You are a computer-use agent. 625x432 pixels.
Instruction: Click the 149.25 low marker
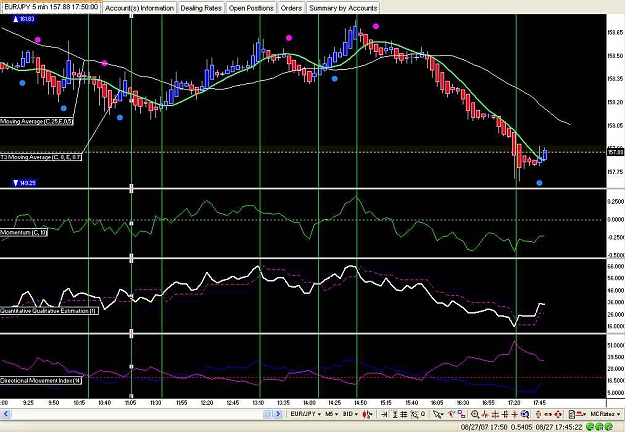click(x=24, y=183)
